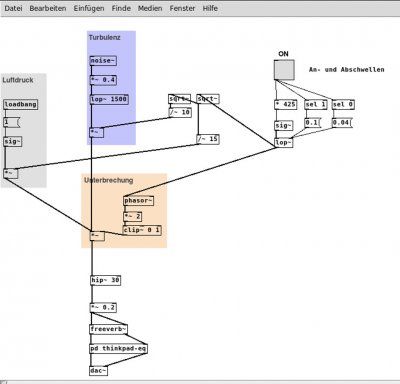Select the freeverb~ object

pyautogui.click(x=109, y=329)
